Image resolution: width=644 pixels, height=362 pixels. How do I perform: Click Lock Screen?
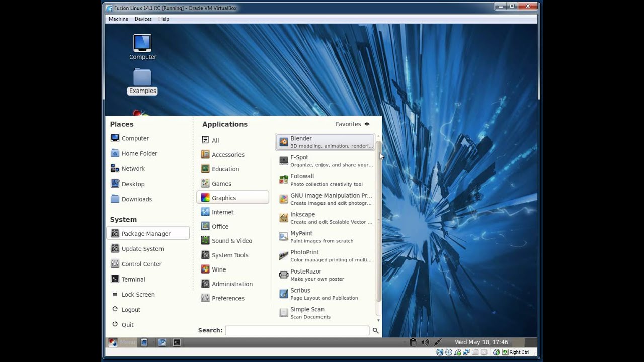148,295
